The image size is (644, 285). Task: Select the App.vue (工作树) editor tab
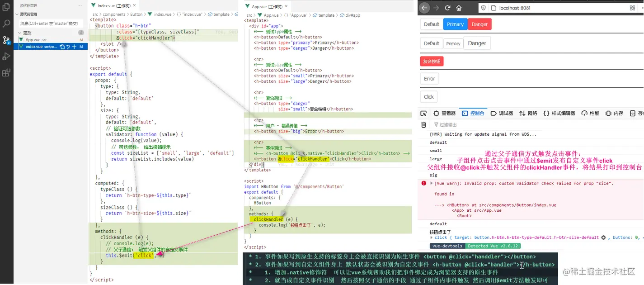click(267, 6)
